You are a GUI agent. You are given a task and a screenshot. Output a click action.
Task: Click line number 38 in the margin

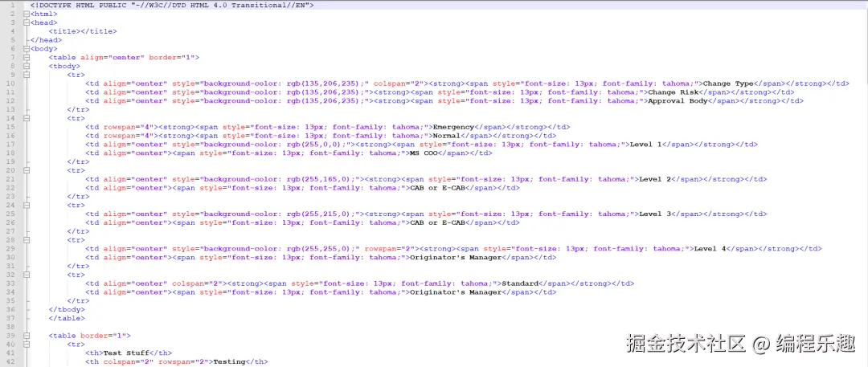[11, 327]
